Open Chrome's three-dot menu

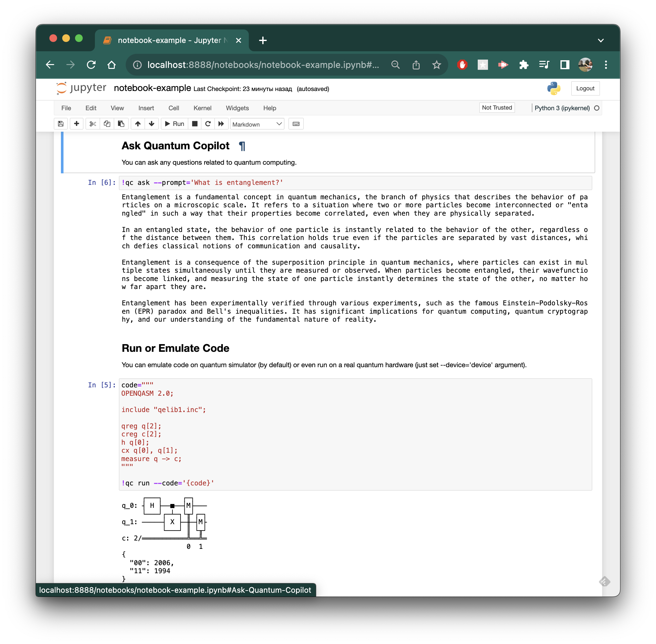tap(606, 65)
